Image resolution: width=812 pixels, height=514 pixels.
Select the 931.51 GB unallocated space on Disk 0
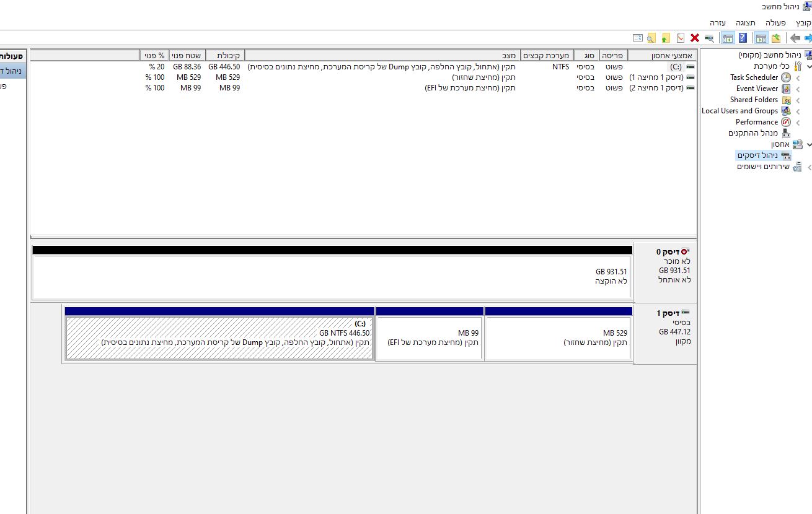coord(332,277)
